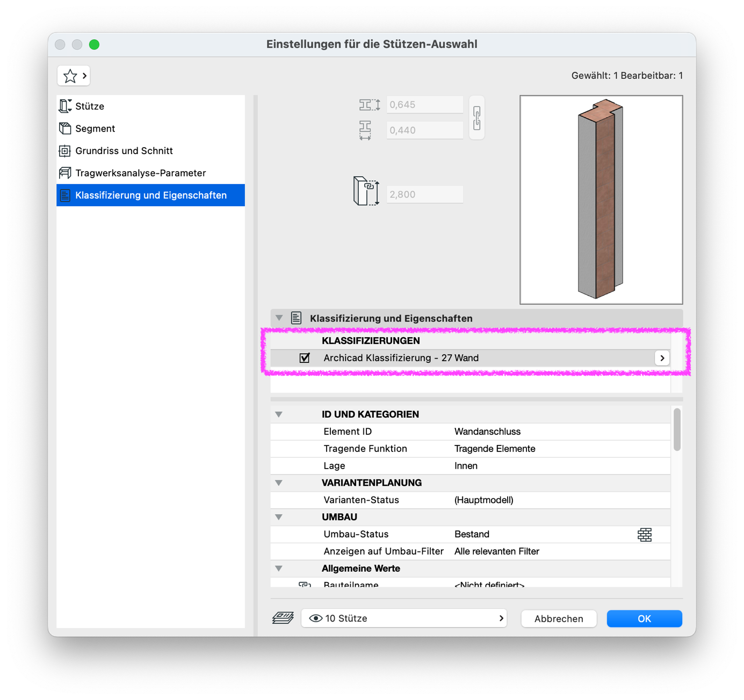Select the Archicad Klassifizierung - 27 Wand row

[471, 358]
